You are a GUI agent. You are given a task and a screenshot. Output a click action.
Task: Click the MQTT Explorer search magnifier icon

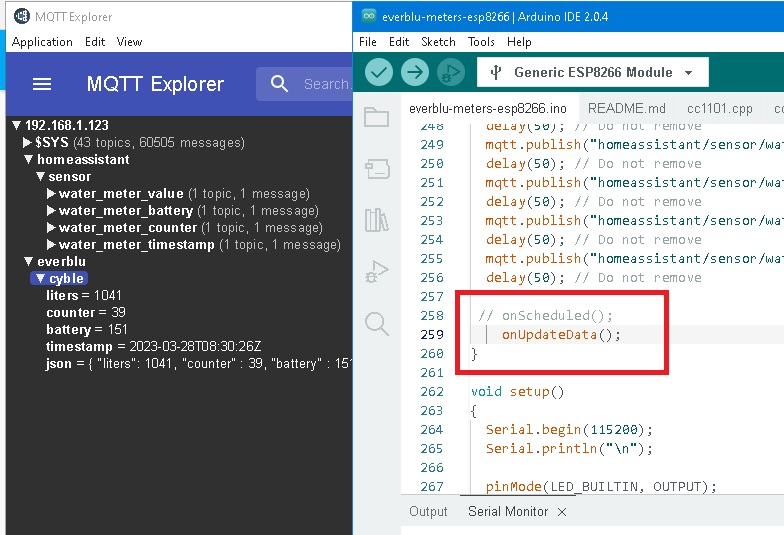click(x=279, y=84)
